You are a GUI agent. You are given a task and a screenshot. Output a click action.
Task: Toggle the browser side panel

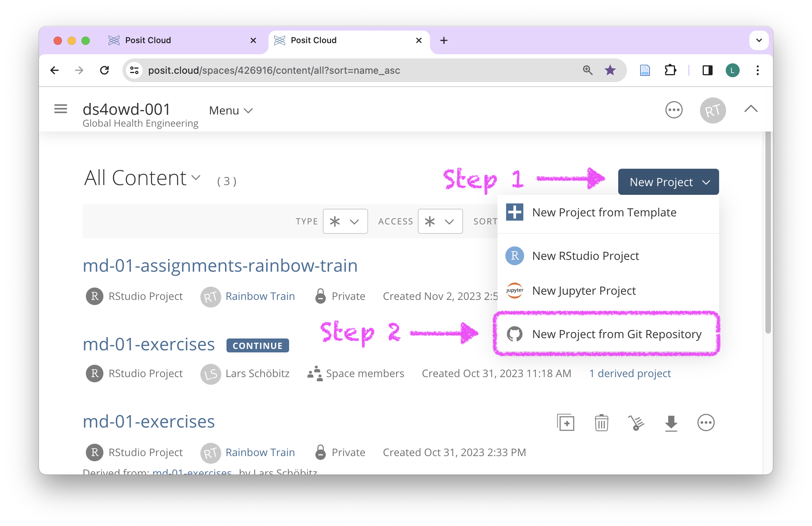click(x=707, y=70)
